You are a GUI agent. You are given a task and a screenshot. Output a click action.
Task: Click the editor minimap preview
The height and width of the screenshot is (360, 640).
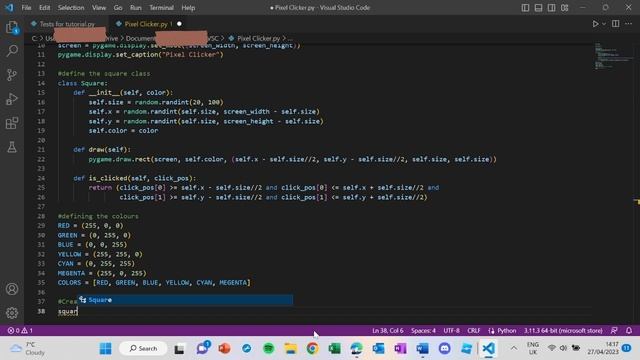point(614,56)
